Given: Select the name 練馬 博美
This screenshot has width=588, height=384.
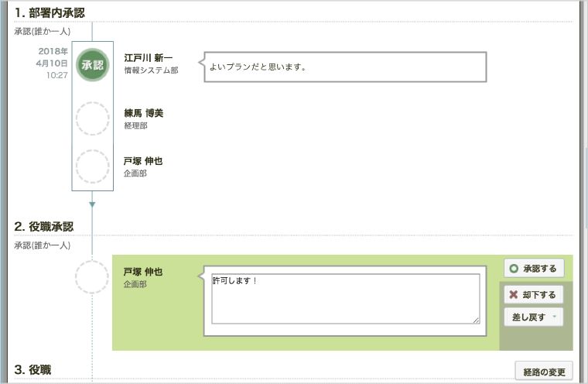Looking at the screenshot, I should point(144,113).
